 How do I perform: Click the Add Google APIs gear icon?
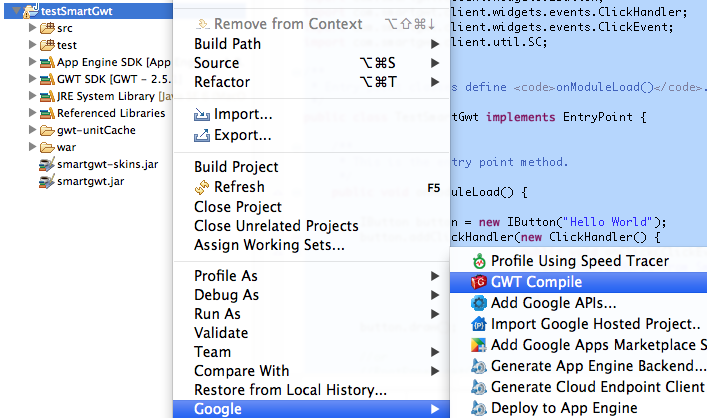coord(478,303)
